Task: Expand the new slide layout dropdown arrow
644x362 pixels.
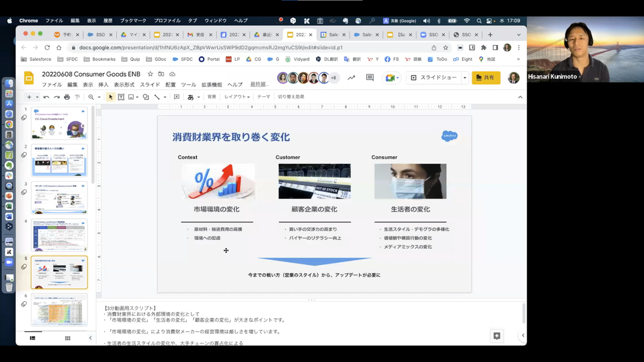Action: tap(37, 98)
